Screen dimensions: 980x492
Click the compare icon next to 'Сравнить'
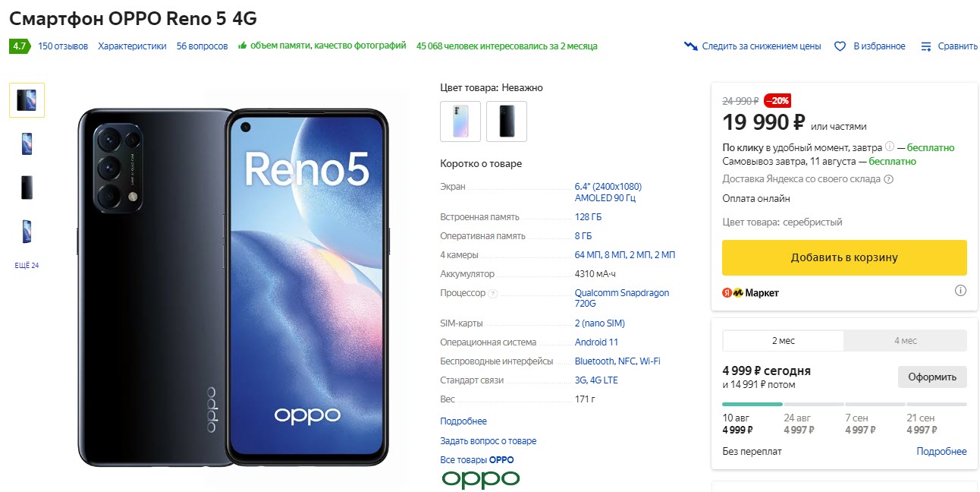[x=925, y=46]
